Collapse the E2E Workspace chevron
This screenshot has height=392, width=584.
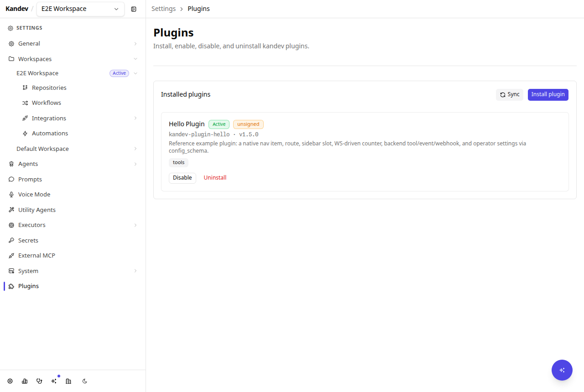coord(136,73)
